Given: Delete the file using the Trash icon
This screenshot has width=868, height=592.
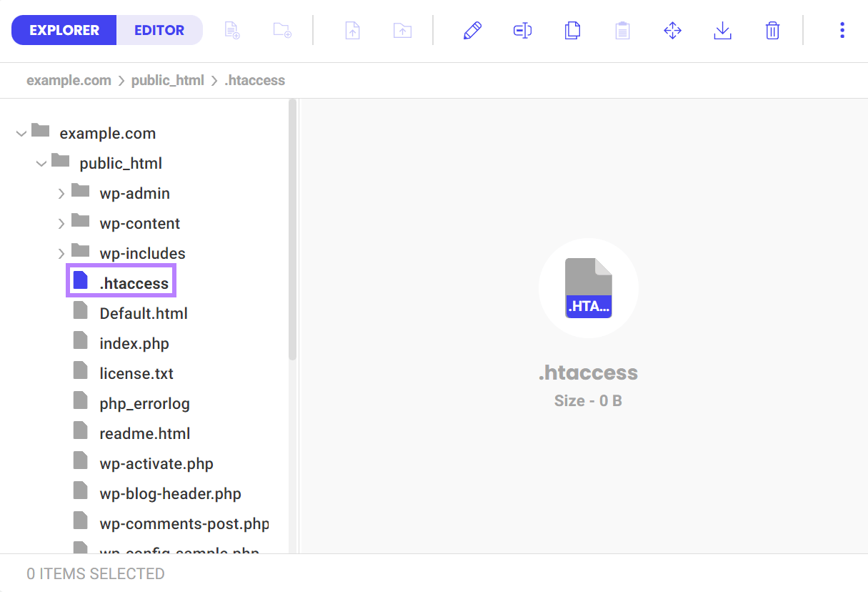Looking at the screenshot, I should click(772, 30).
